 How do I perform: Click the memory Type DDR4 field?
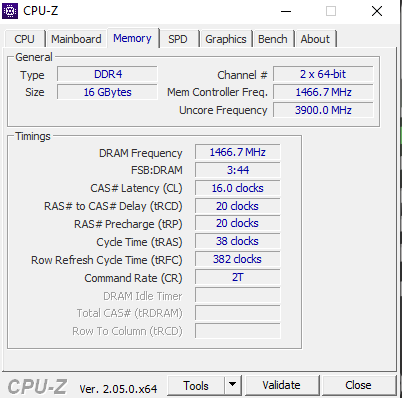(x=107, y=74)
